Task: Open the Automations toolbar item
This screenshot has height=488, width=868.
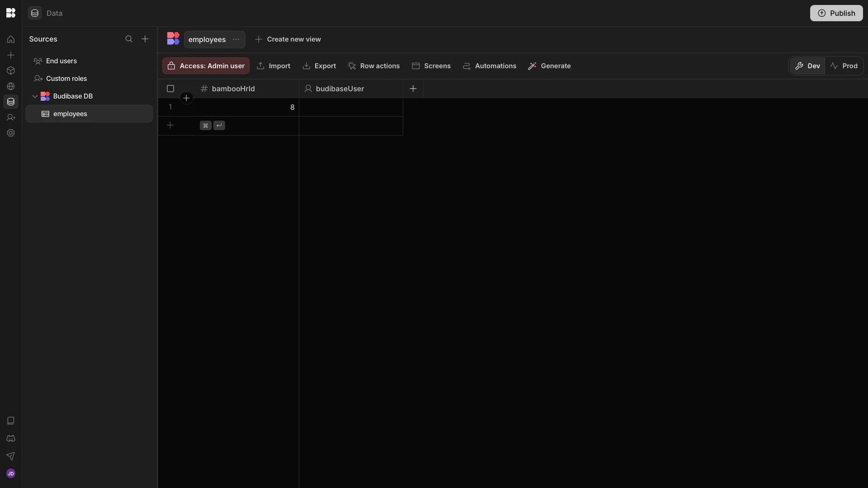Action: [490, 66]
